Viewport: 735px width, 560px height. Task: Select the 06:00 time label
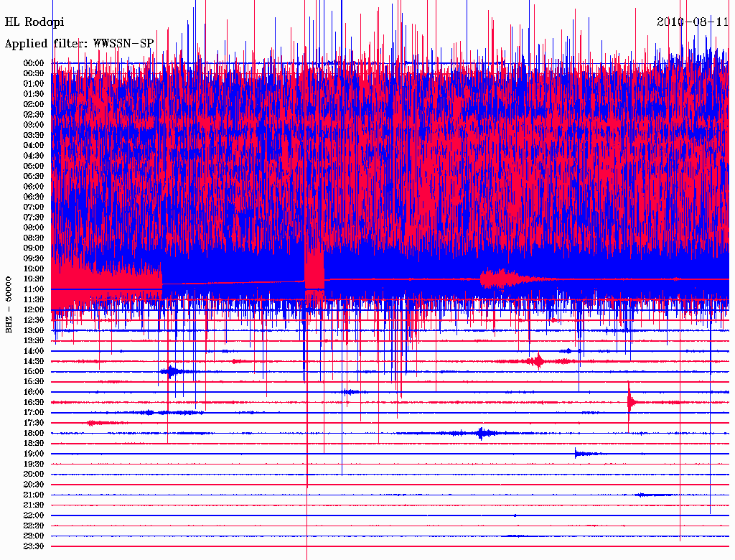tap(34, 186)
